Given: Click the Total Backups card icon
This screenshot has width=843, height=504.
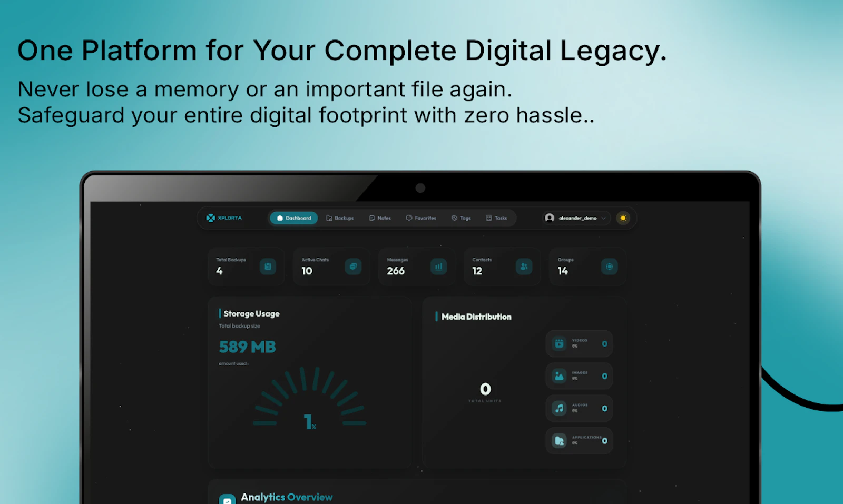Looking at the screenshot, I should point(268,266).
